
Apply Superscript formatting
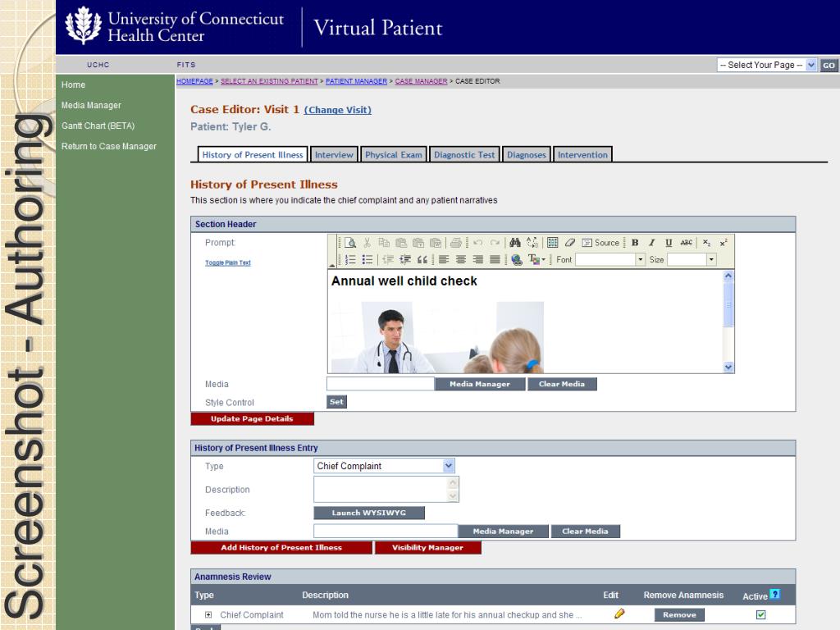(724, 243)
